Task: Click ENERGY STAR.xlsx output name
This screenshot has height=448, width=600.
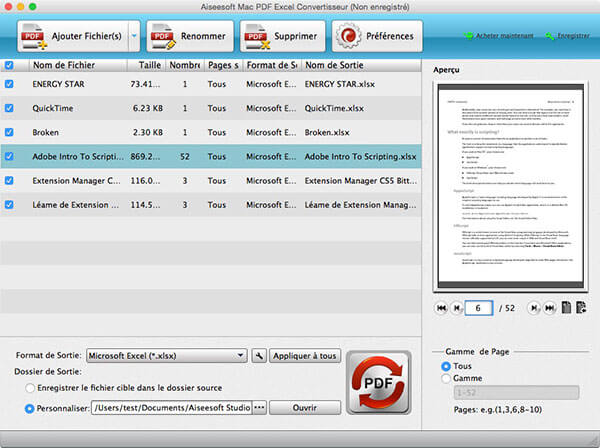Action: [339, 84]
